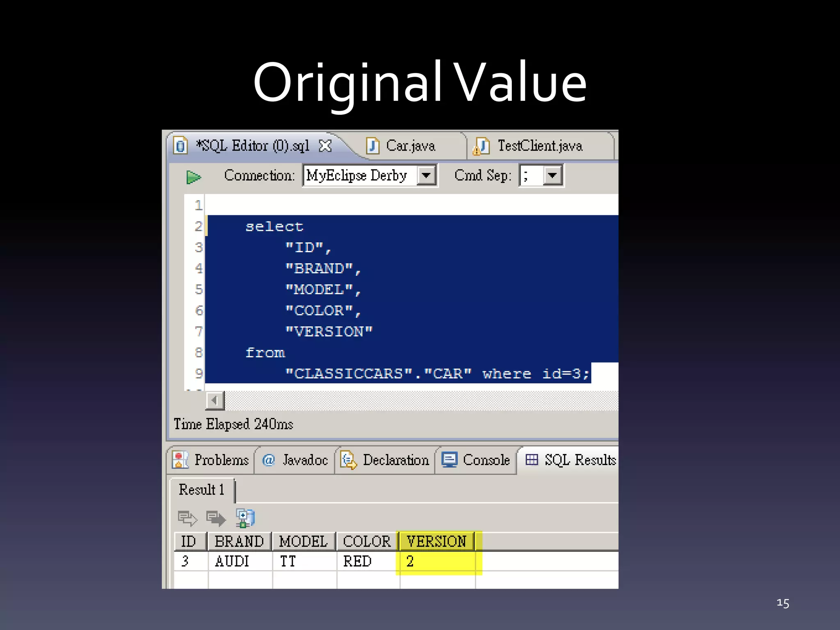Click the "BRAND" text on line 4
Screen dimensions: 840x630
[319, 269]
